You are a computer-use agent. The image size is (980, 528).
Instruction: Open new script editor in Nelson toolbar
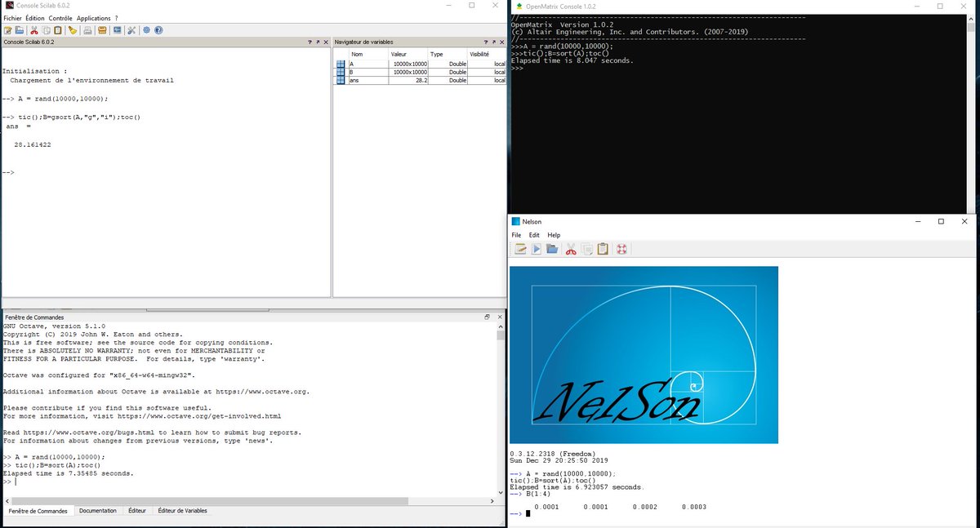click(x=520, y=249)
